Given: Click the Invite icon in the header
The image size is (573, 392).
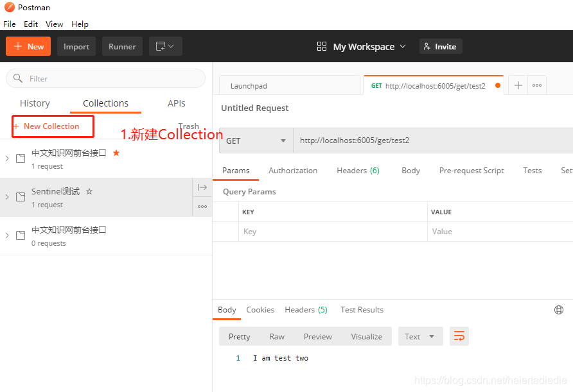Looking at the screenshot, I should [427, 46].
